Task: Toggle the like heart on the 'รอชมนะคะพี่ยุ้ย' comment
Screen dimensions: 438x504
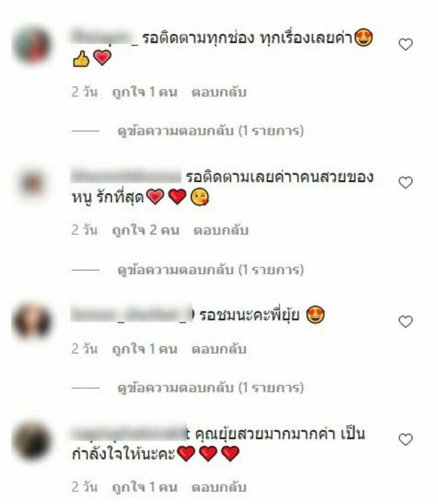Action: 406,321
